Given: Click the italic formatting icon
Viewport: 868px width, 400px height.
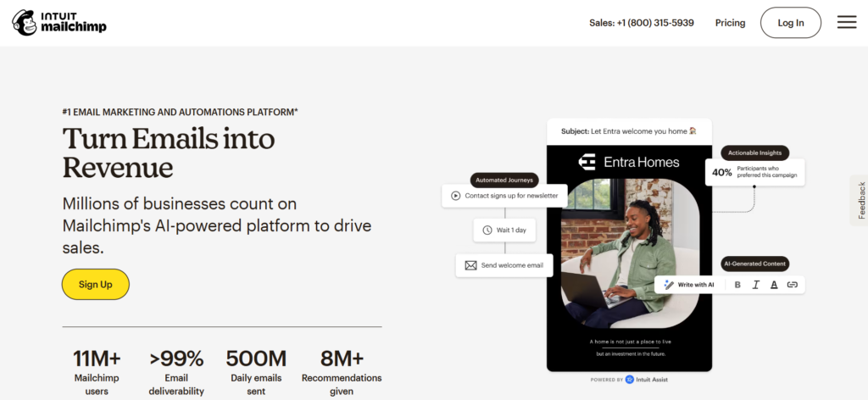Looking at the screenshot, I should pyautogui.click(x=755, y=285).
